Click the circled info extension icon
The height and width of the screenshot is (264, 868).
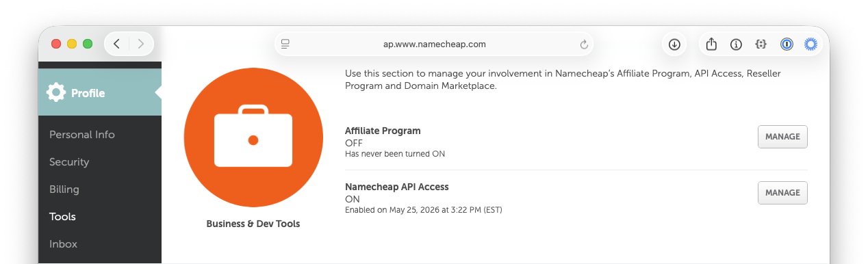click(737, 44)
